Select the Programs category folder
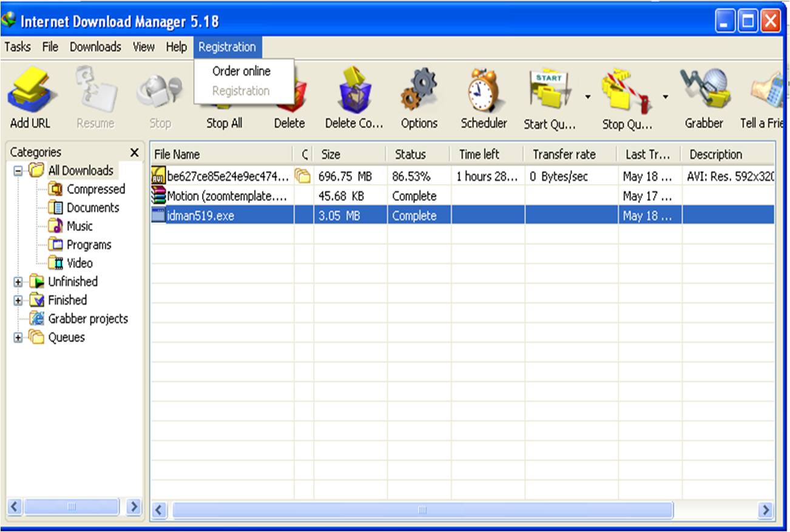This screenshot has height=532, width=790. (79, 245)
